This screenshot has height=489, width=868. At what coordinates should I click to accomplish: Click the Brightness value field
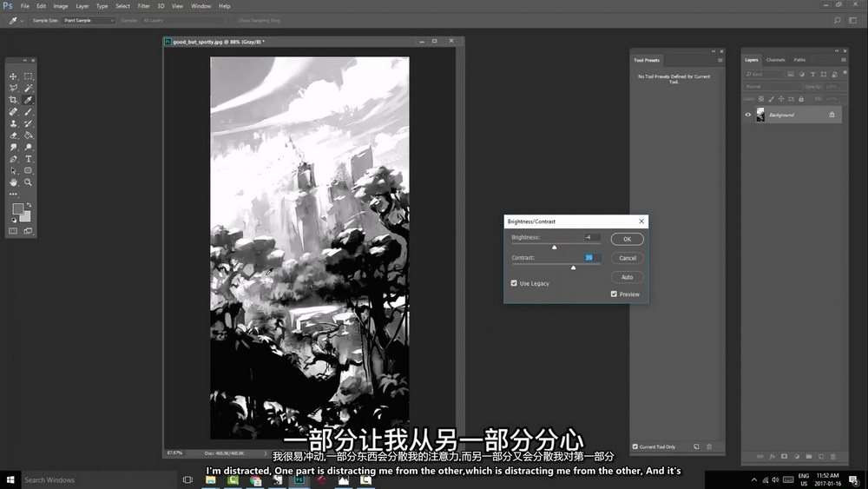[x=592, y=238]
